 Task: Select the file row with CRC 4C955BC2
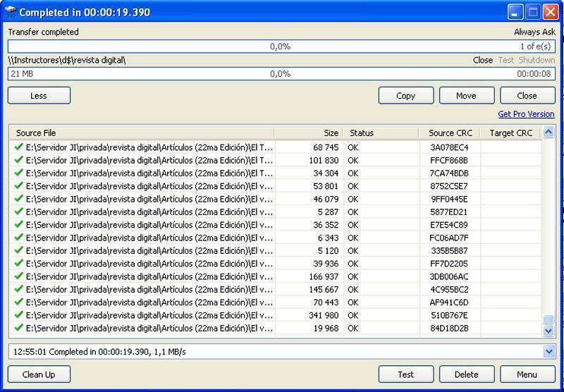pyautogui.click(x=276, y=290)
